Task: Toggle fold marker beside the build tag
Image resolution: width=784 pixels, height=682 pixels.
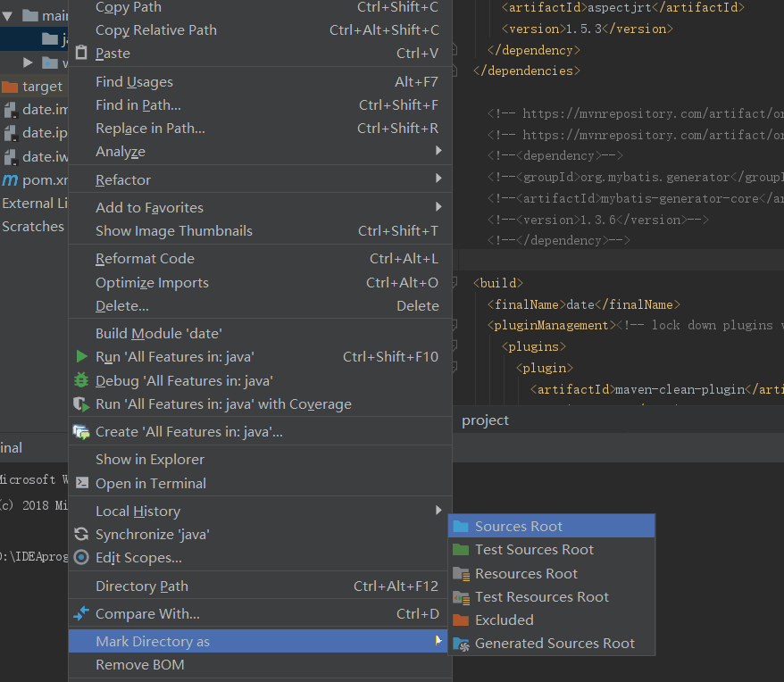Action: pos(455,283)
